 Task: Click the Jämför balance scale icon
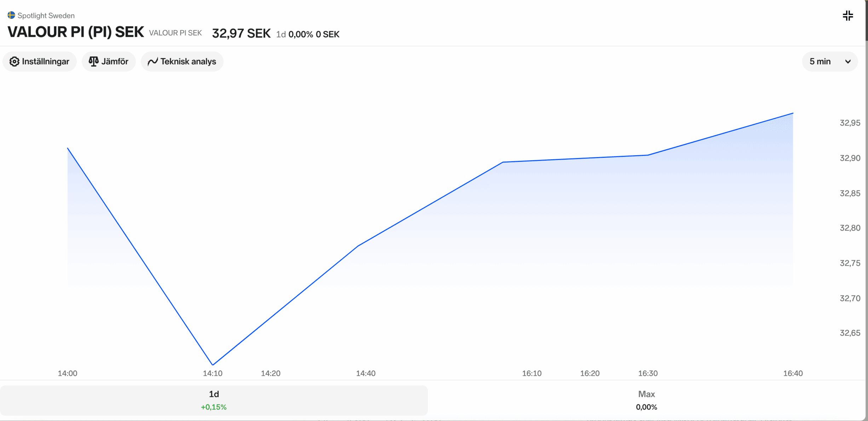[x=93, y=62]
